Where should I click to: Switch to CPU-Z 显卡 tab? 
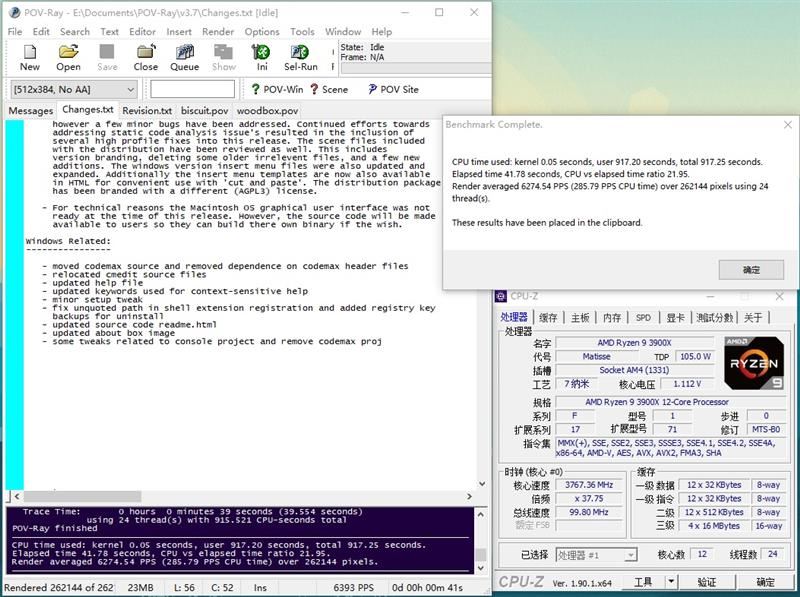tap(676, 317)
